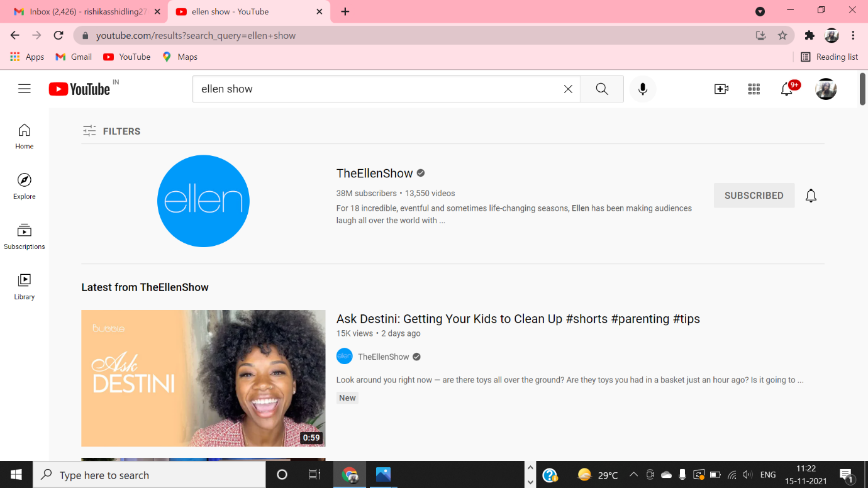Open a new browser tab
The height and width of the screenshot is (488, 868).
[x=345, y=11]
